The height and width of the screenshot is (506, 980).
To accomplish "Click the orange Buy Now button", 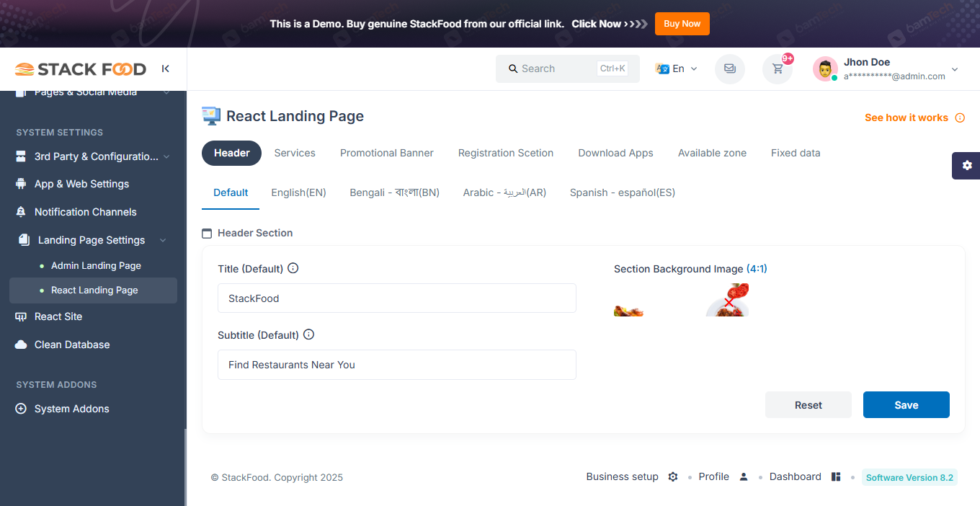I will click(x=682, y=24).
